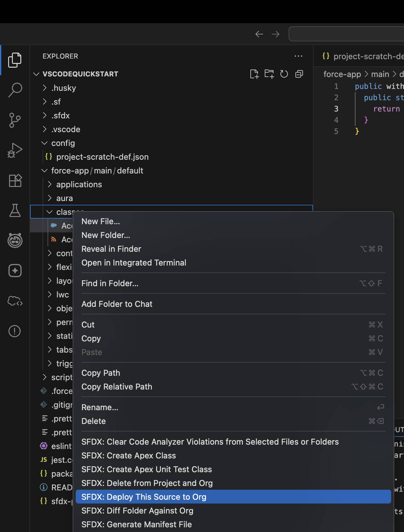
Task: Place cursor on editor line 3 return
Action: pyautogui.click(x=386, y=109)
